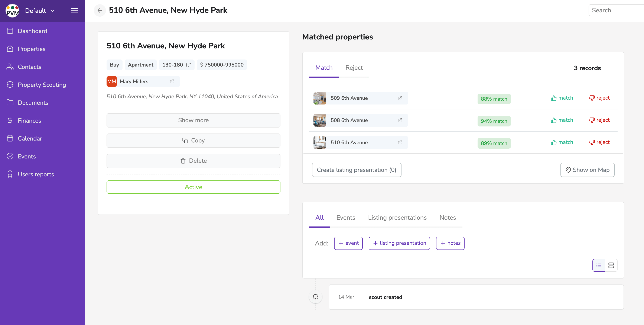Open Mary Millers contact external link icon

click(x=172, y=81)
